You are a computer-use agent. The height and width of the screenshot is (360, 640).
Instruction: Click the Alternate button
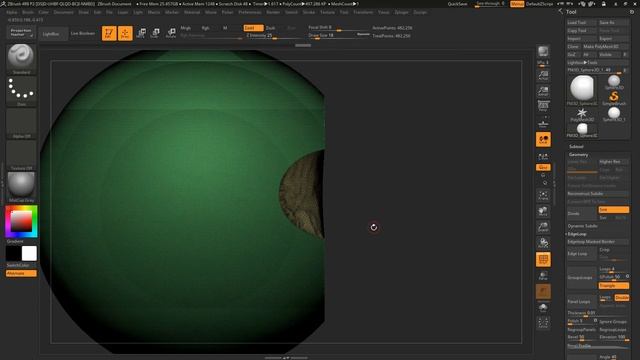click(21, 273)
